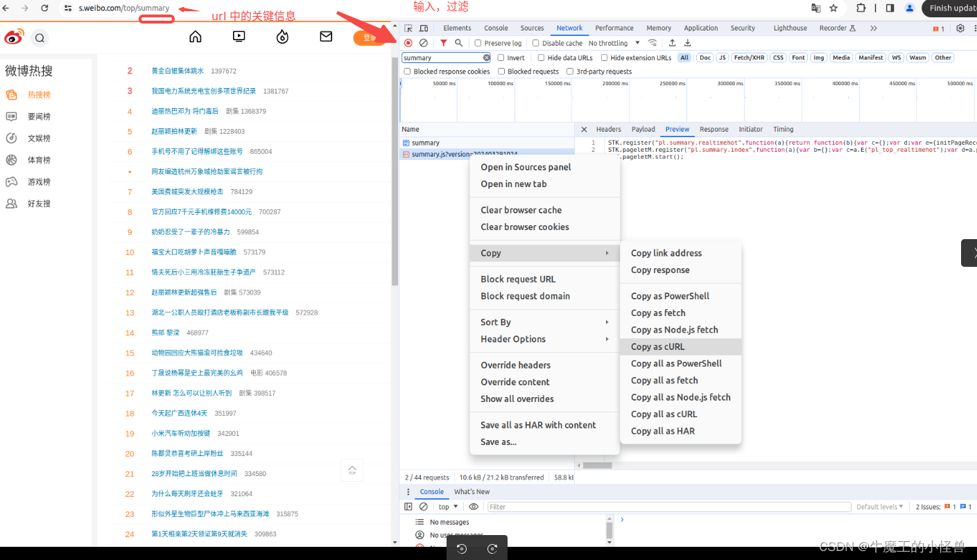This screenshot has height=560, width=977.
Task: Filter by JS type
Action: (x=723, y=58)
